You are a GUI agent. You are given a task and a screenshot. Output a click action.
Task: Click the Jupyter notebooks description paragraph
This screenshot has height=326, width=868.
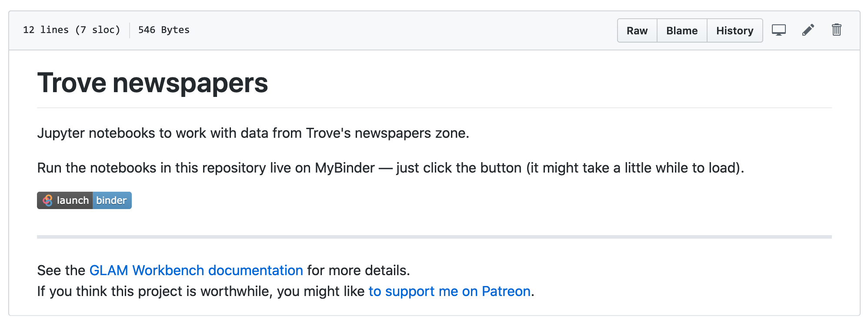tap(253, 133)
